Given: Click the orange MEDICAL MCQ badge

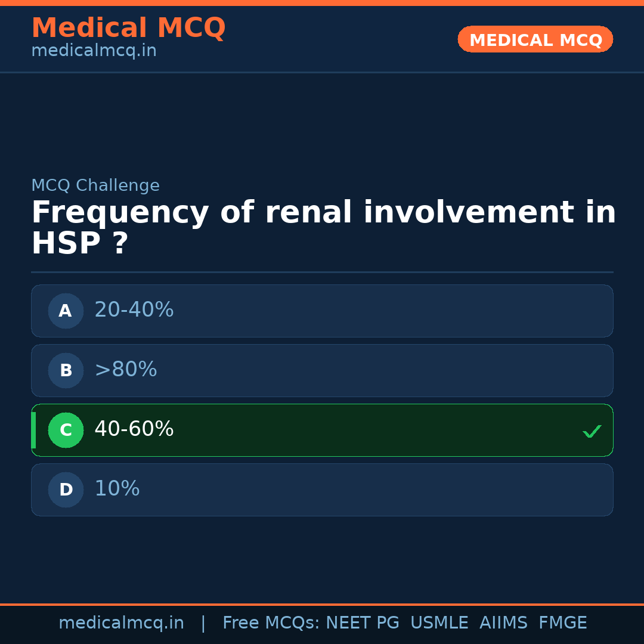Looking at the screenshot, I should point(535,39).
